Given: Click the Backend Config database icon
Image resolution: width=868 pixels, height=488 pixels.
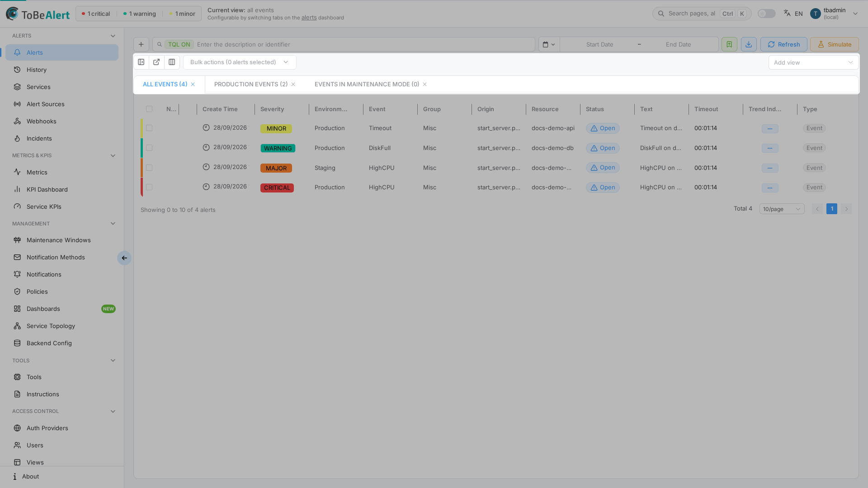Looking at the screenshot, I should [x=17, y=343].
